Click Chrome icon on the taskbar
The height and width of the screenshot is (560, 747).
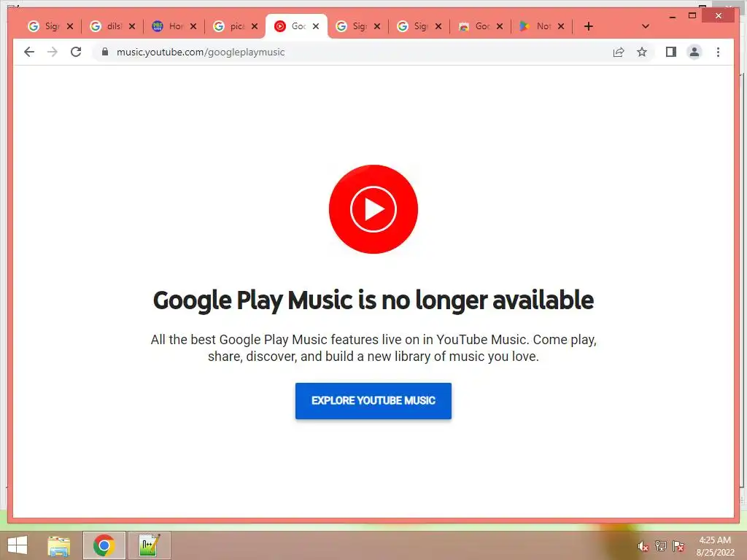point(104,545)
